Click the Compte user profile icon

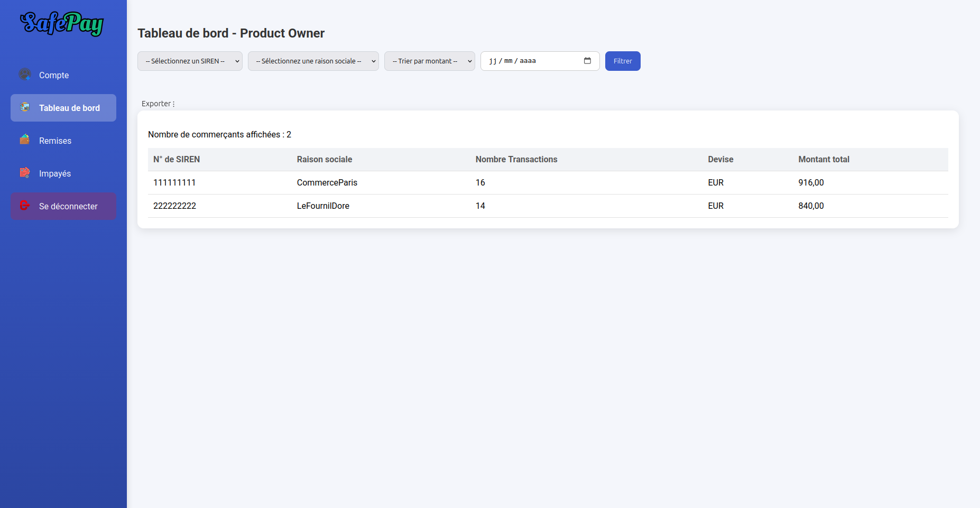pos(24,75)
